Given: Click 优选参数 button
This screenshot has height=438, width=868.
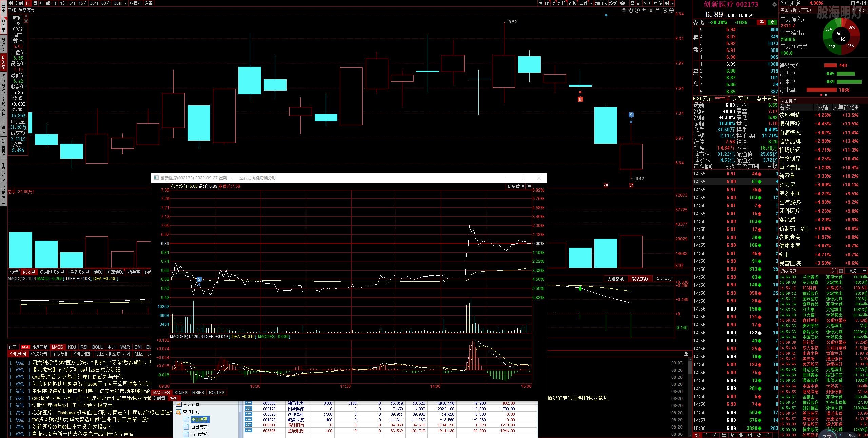Looking at the screenshot, I should click(x=615, y=279).
